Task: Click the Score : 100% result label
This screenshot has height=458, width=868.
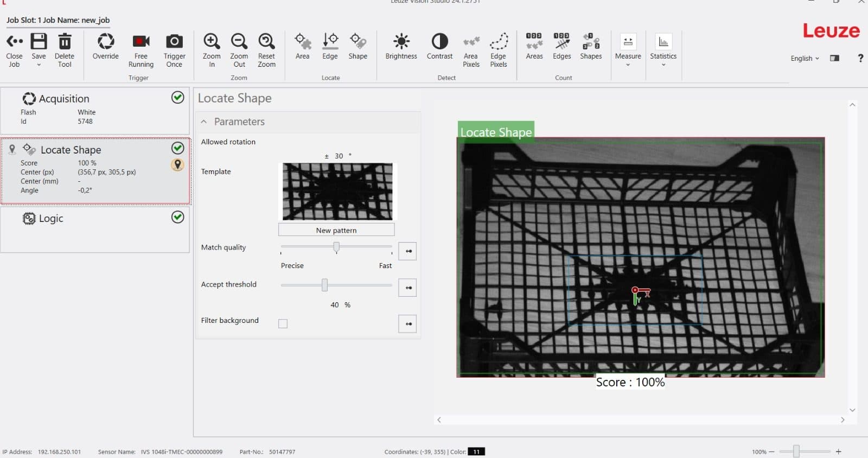Action: click(630, 382)
